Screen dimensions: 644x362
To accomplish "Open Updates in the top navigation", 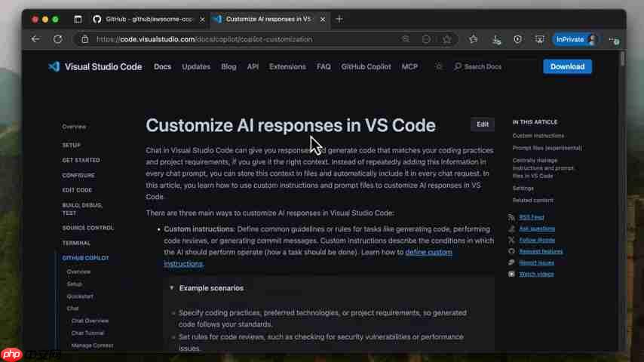I will 196,66.
